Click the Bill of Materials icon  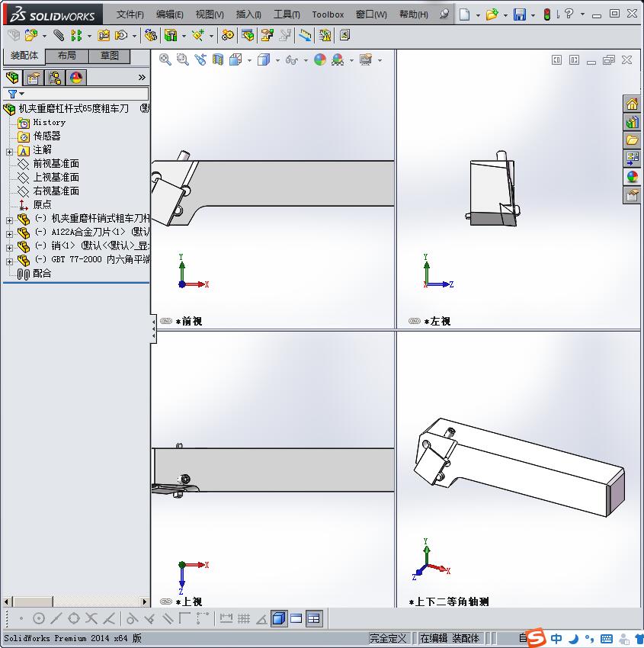(x=248, y=36)
